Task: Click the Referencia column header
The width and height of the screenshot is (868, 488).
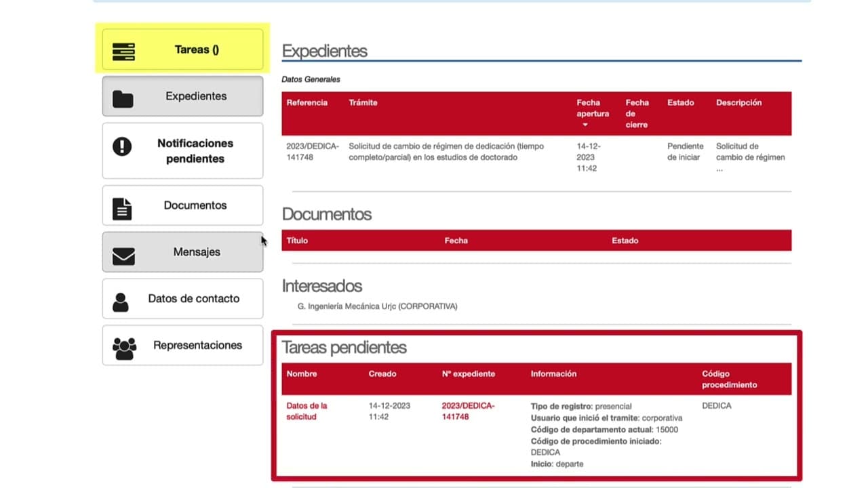Action: 307,103
